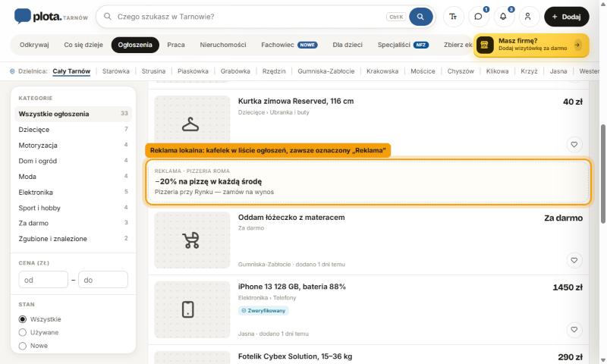The height and width of the screenshot is (364, 607).
Task: Open the Specjaliści NFZ tab
Action: 403,45
